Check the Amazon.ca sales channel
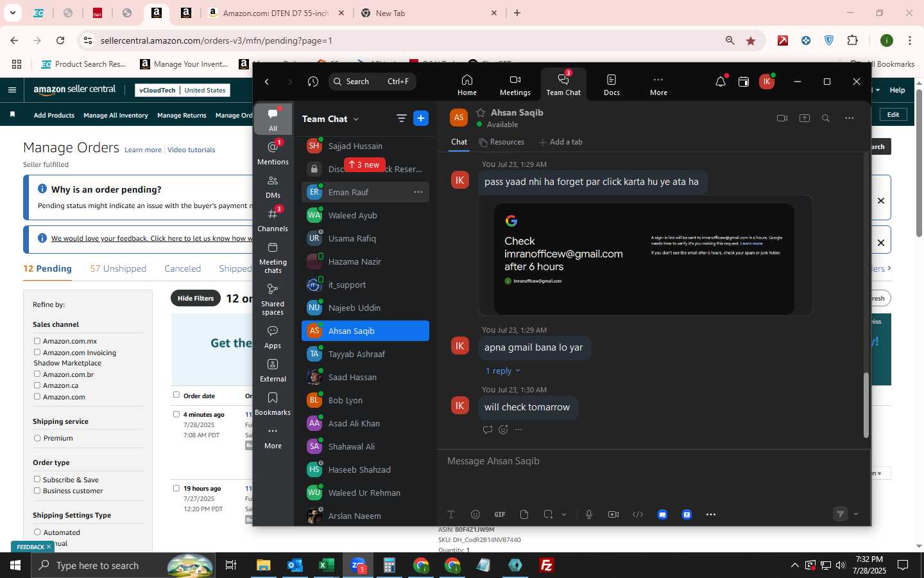 pyautogui.click(x=37, y=385)
